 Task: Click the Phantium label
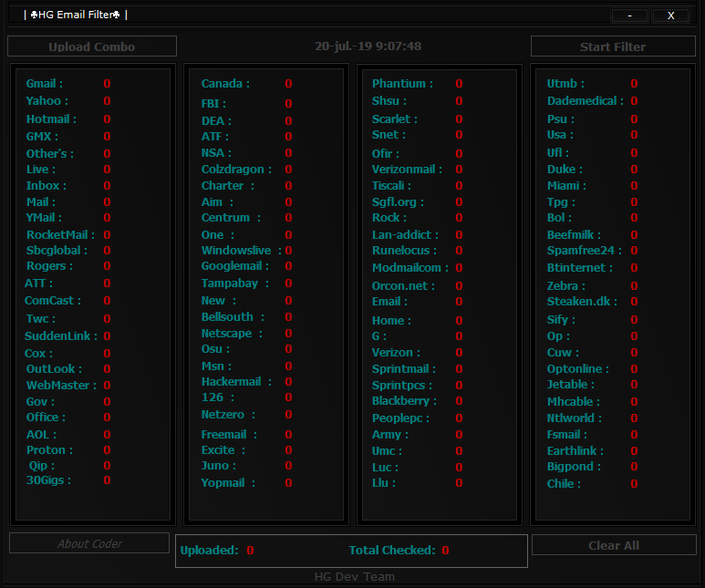click(x=402, y=84)
